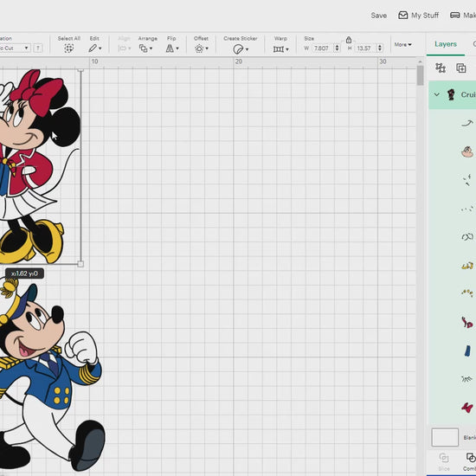
Task: Toggle the size aspect ratio lock
Action: click(x=349, y=40)
